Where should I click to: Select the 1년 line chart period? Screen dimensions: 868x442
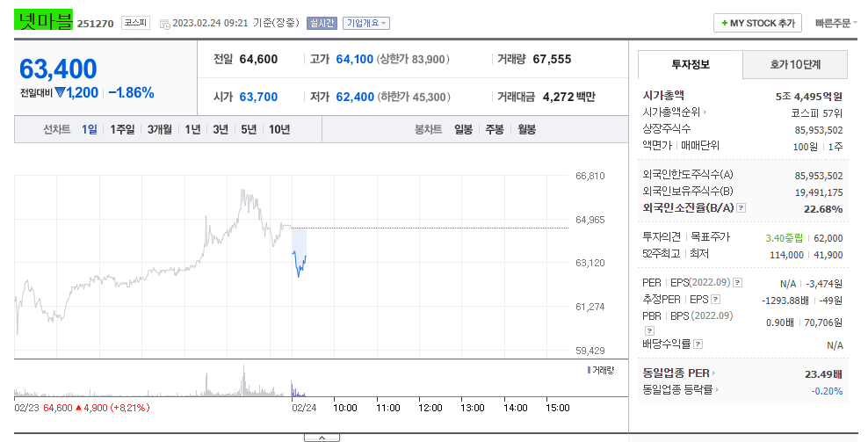pyautogui.click(x=192, y=129)
